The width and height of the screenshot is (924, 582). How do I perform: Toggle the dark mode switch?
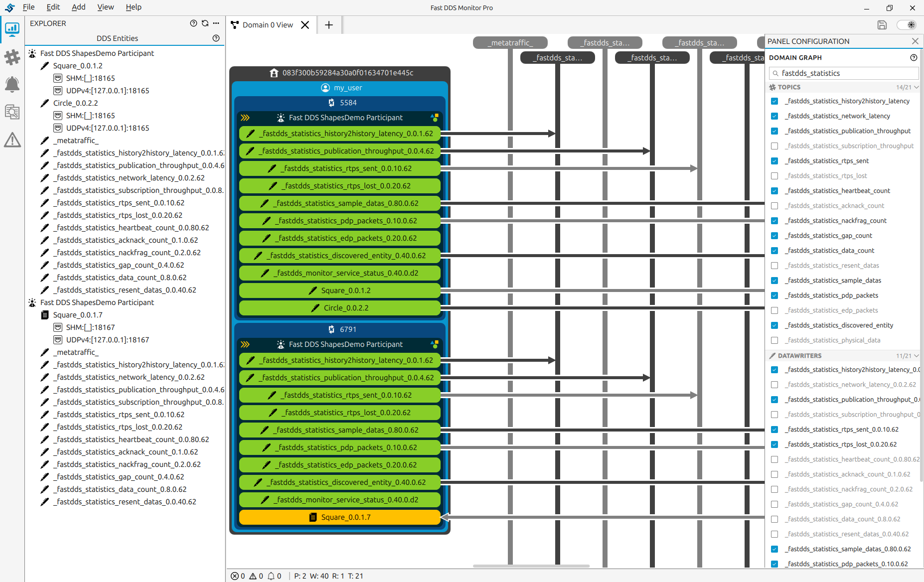pyautogui.click(x=907, y=25)
